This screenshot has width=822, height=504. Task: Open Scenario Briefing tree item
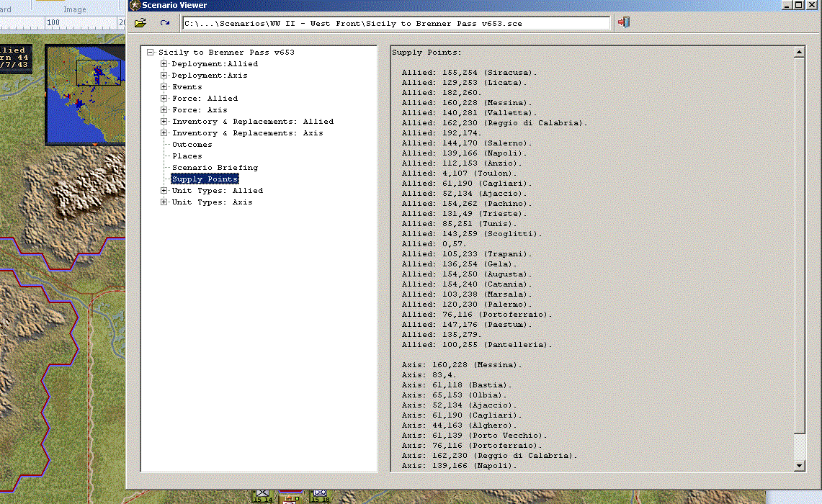tap(215, 168)
